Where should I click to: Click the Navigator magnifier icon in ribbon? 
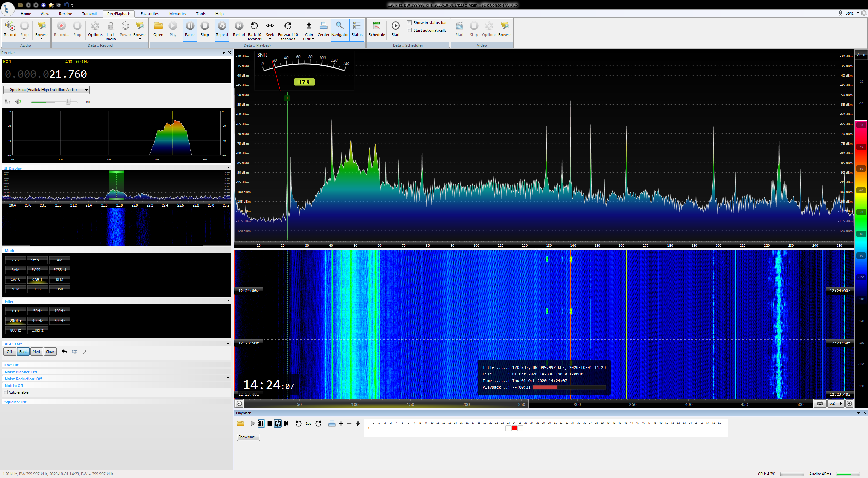pyautogui.click(x=340, y=26)
